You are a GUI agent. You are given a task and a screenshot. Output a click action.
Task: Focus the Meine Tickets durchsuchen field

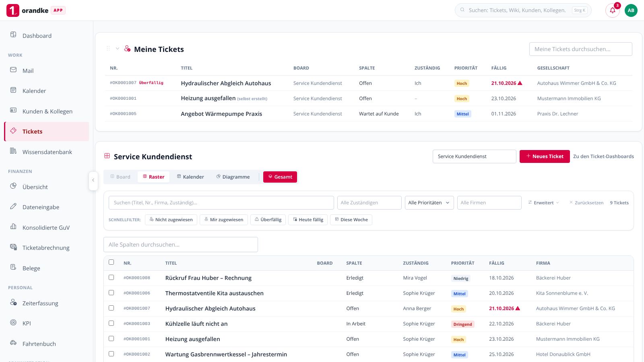(580, 49)
